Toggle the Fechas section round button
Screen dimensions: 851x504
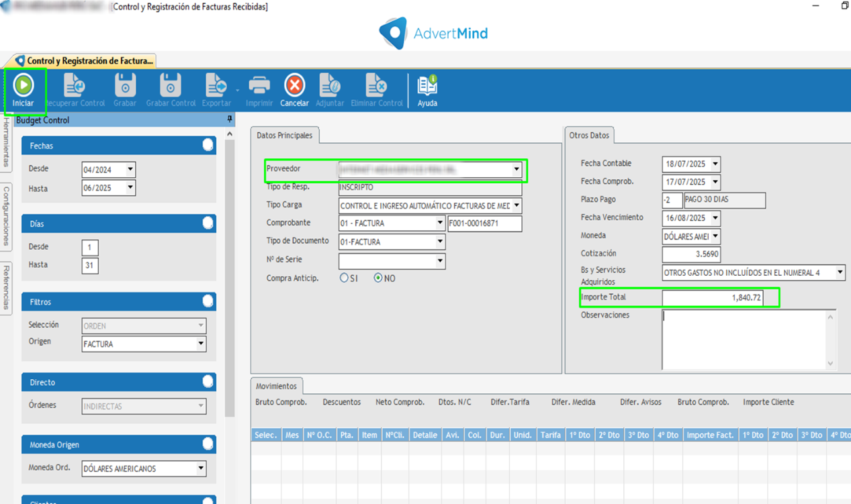[208, 145]
